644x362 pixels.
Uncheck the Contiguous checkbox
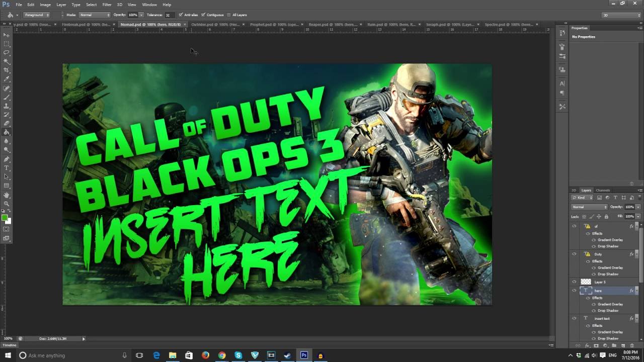(x=203, y=15)
